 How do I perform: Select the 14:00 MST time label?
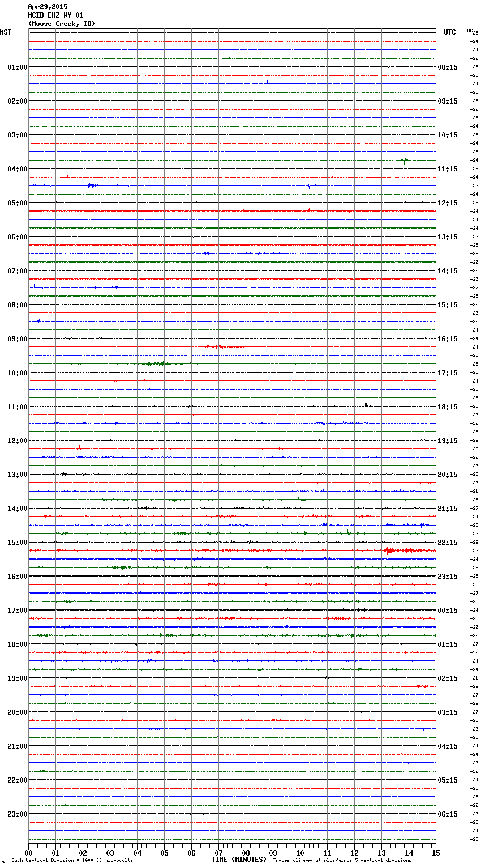pyautogui.click(x=18, y=509)
